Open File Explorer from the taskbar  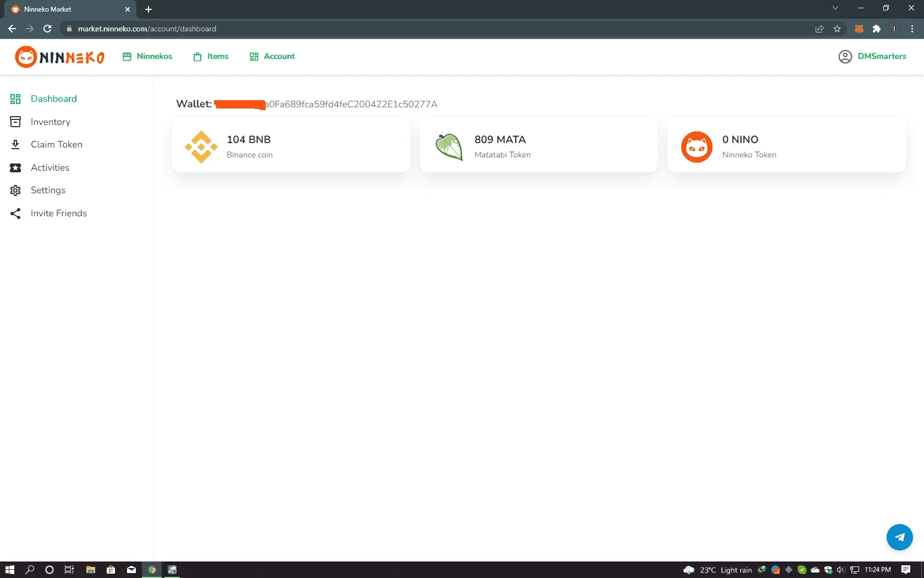pos(91,570)
